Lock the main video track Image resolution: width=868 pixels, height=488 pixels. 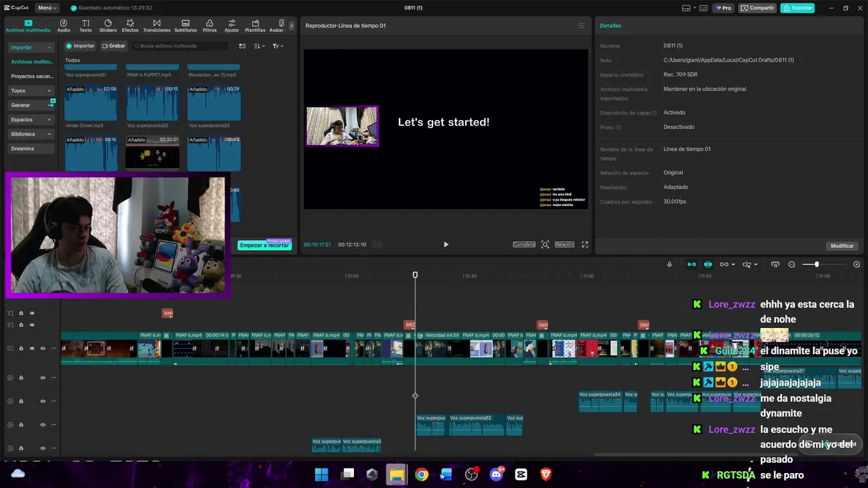click(21, 348)
